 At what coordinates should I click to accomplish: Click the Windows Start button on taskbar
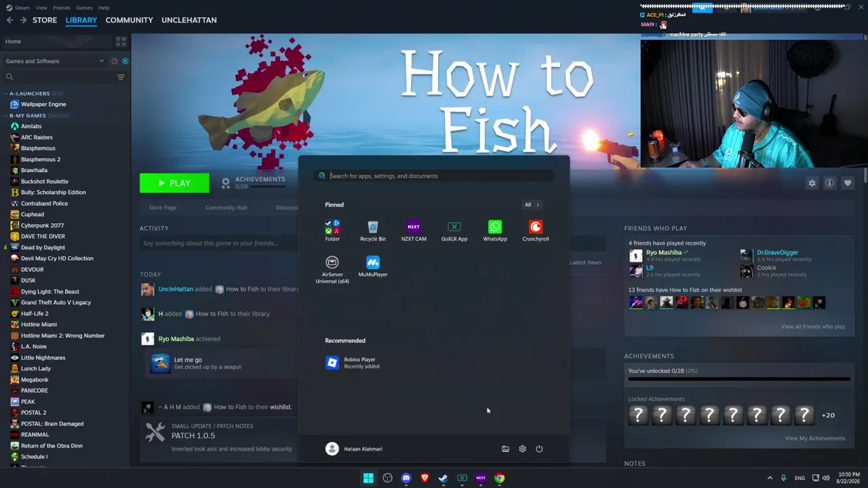point(368,478)
